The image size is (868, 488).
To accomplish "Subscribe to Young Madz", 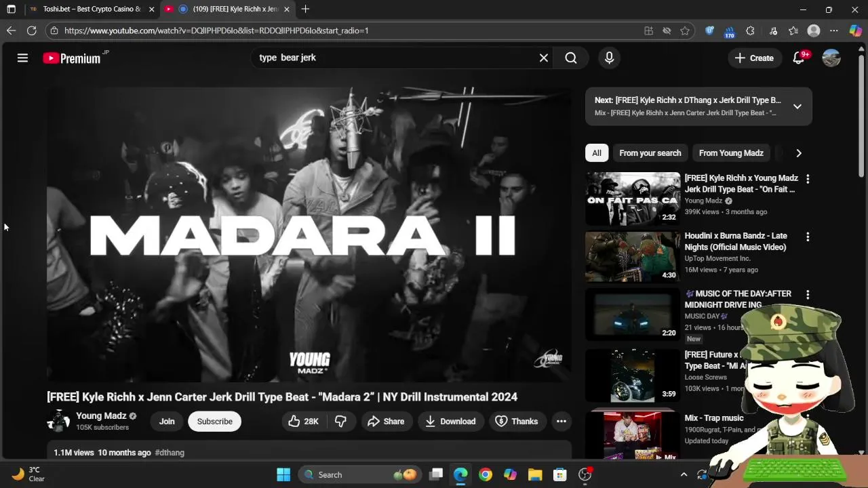I will [214, 422].
